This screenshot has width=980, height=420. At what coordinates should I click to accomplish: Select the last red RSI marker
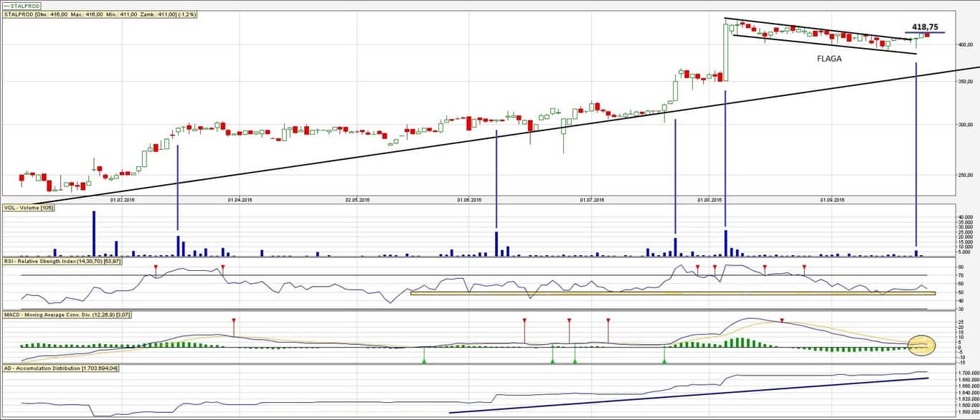804,267
